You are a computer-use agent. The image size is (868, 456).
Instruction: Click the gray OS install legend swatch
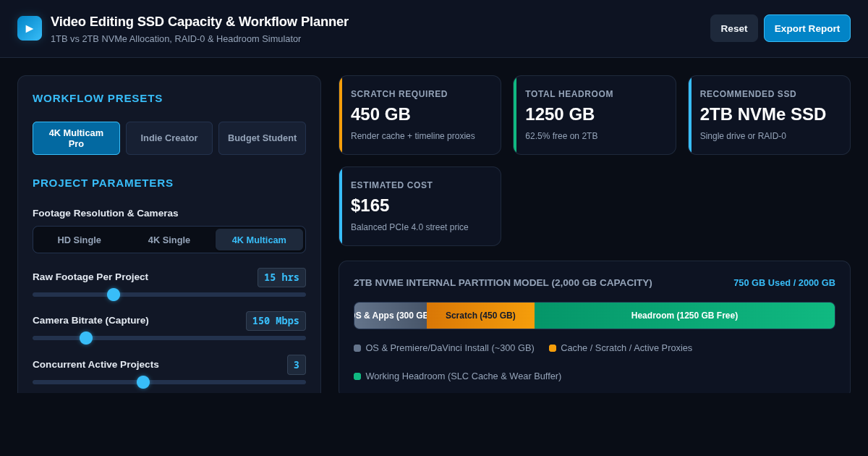(357, 348)
